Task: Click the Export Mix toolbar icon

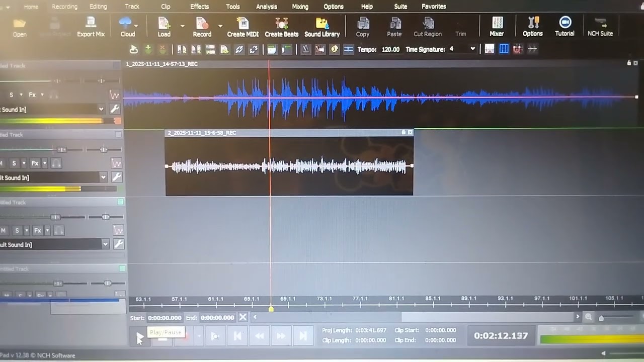Action: tap(91, 27)
